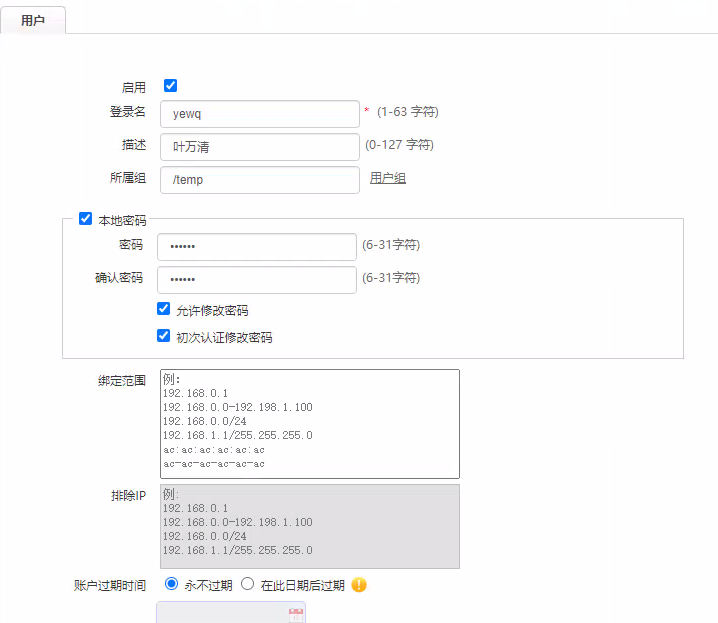Click the 账户过期时间 field label
Viewport: 718px width, 623px height.
(110, 585)
